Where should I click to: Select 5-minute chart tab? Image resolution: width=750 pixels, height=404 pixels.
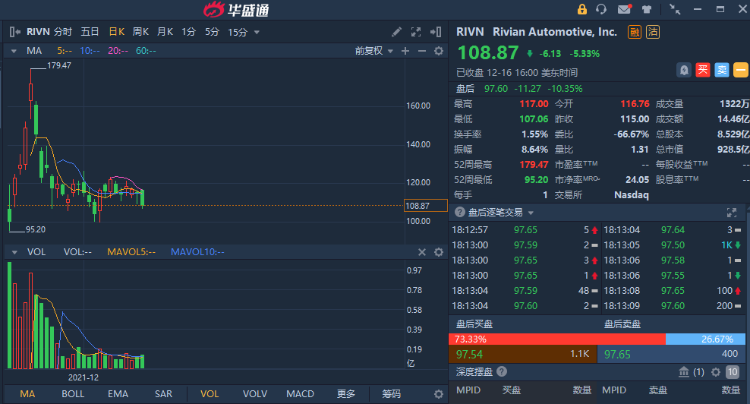[x=212, y=32]
